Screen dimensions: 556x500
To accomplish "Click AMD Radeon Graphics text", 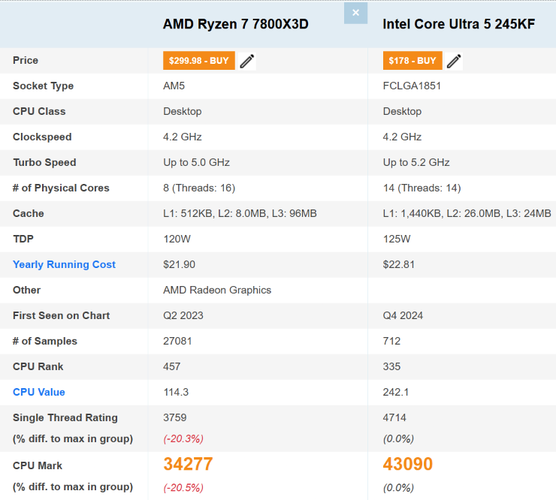I will click(x=217, y=290).
